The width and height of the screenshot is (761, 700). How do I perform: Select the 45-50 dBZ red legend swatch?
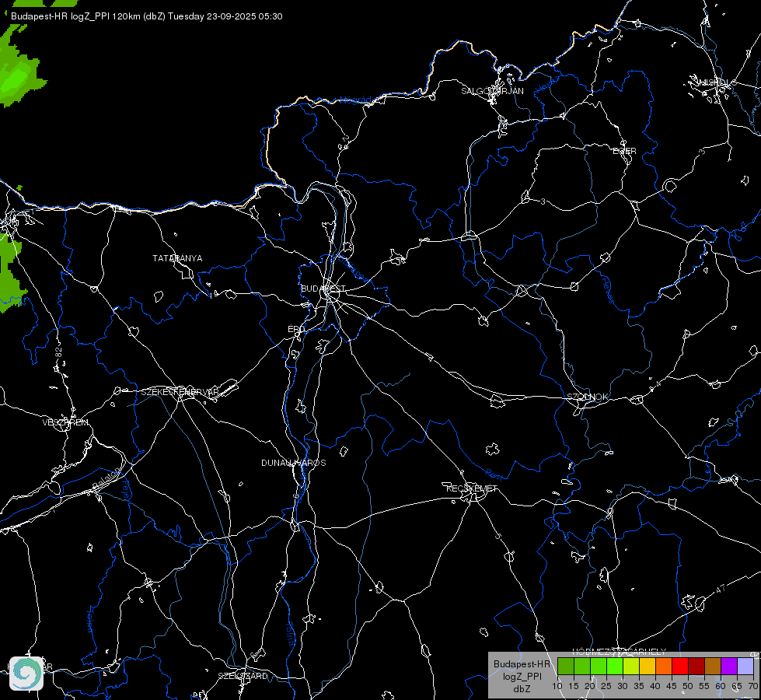pos(680,667)
